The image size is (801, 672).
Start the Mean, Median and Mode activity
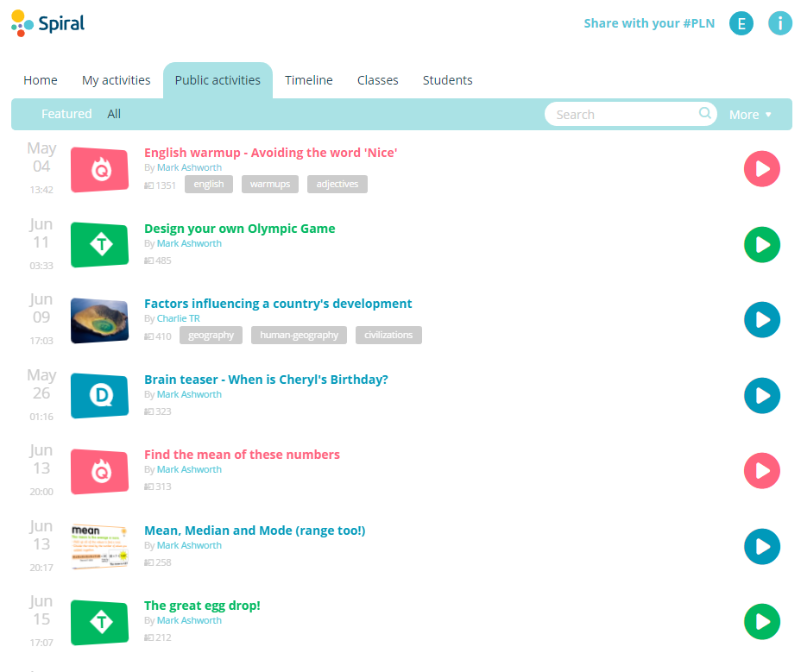(x=761, y=546)
